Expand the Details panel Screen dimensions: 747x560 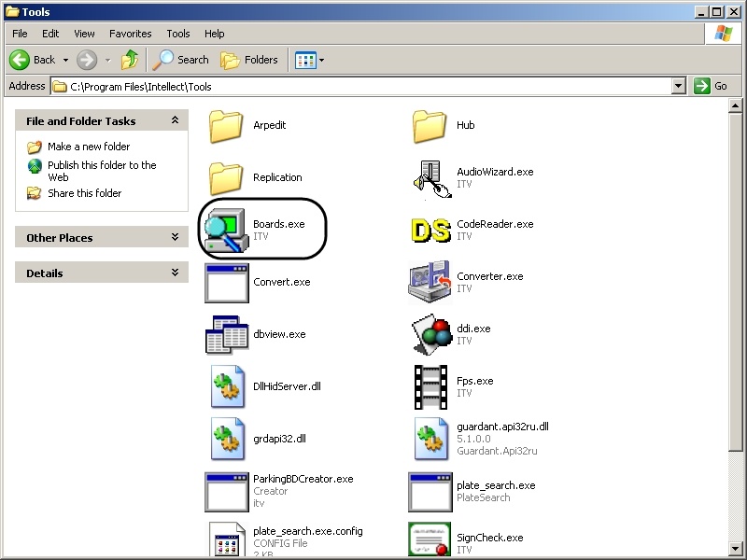coord(175,273)
